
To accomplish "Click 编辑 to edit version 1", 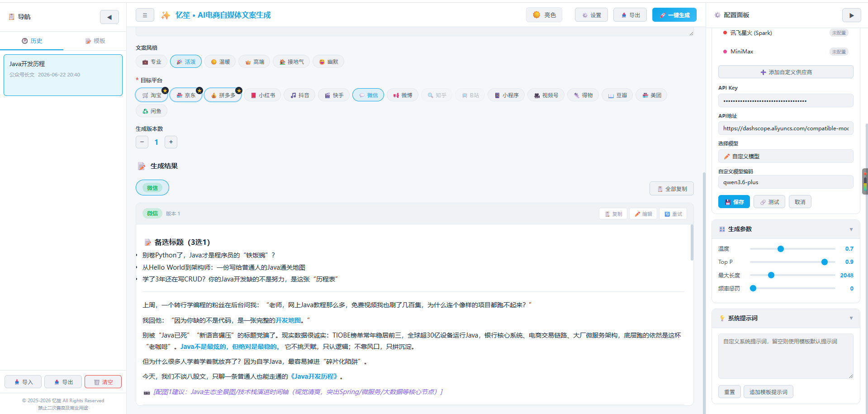I will pos(643,214).
